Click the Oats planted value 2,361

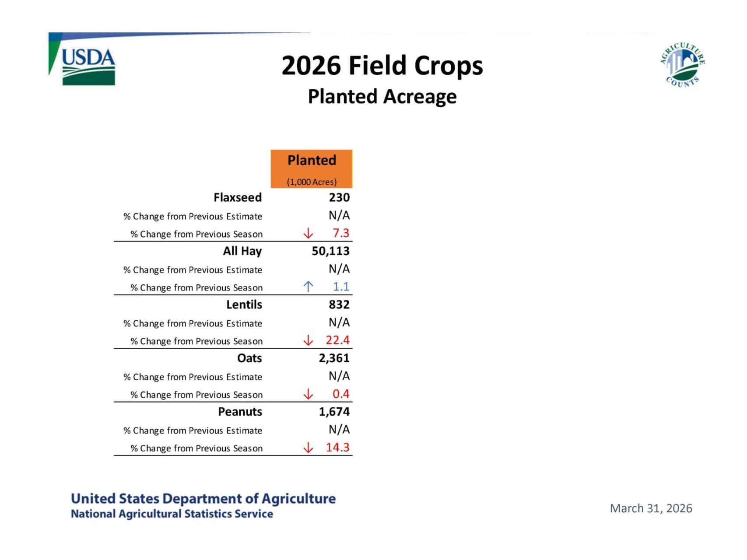(334, 358)
